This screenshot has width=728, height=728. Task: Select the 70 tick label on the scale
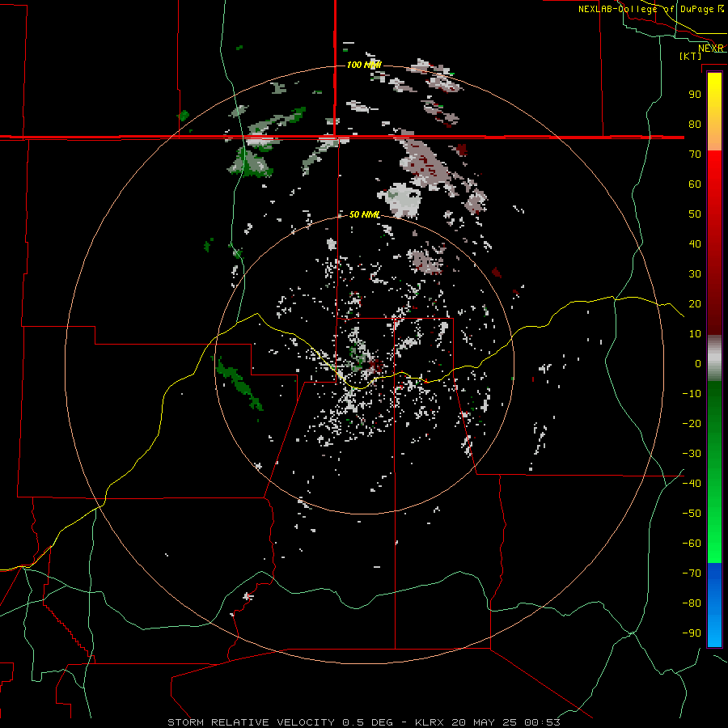[695, 154]
